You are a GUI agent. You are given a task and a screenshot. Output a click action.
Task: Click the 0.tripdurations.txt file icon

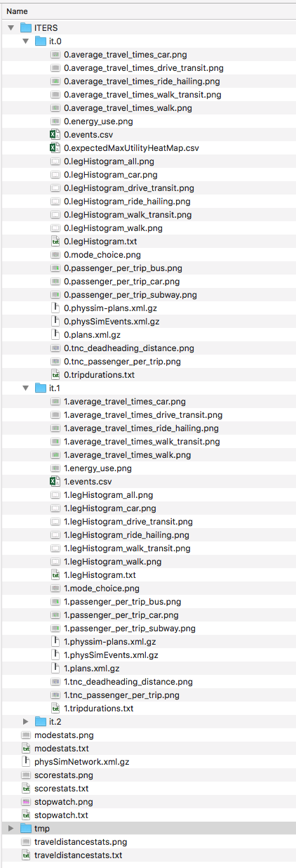pyautogui.click(x=55, y=375)
